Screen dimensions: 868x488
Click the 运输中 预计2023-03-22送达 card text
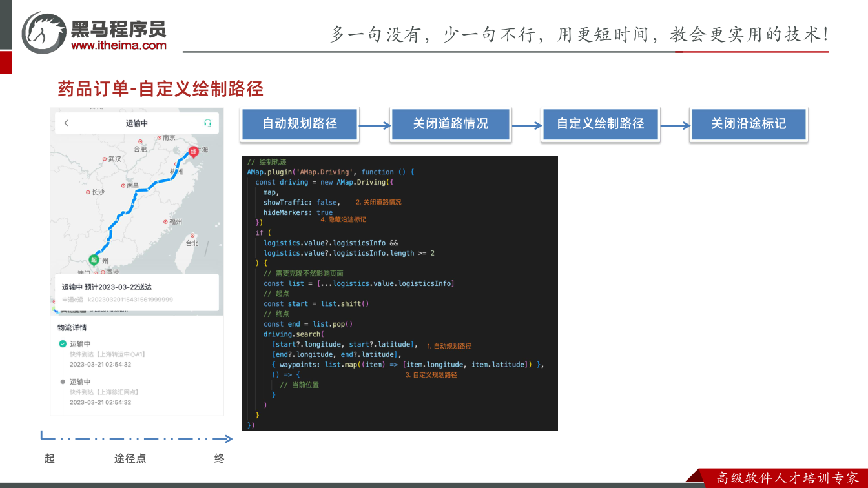click(107, 287)
